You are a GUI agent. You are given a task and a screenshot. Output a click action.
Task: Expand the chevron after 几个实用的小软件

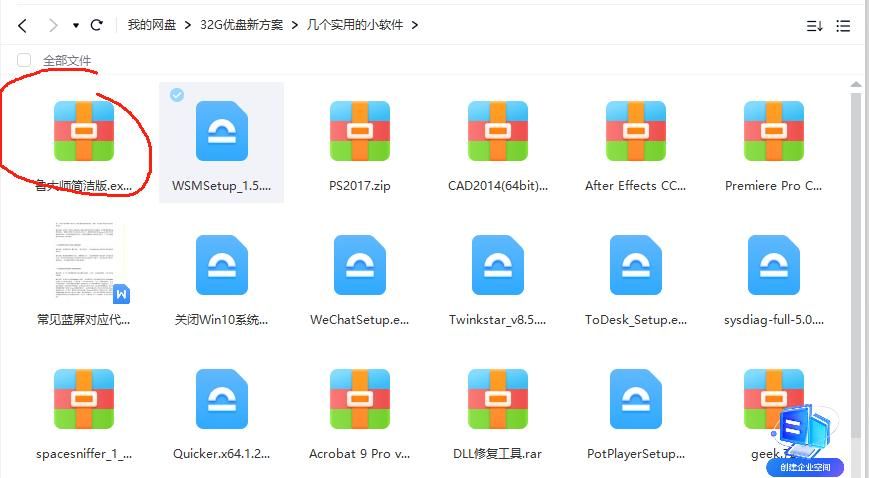click(415, 25)
